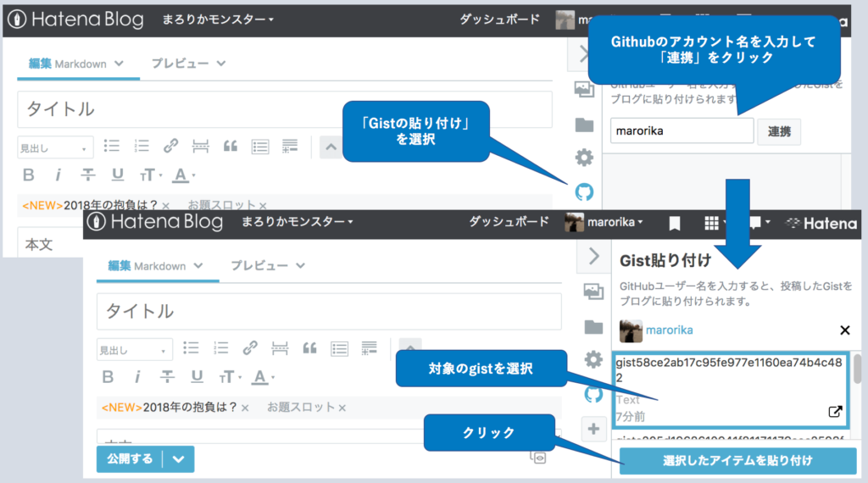Insert bullet list in back window toolbar
Image resolution: width=868 pixels, height=483 pixels.
tap(112, 146)
